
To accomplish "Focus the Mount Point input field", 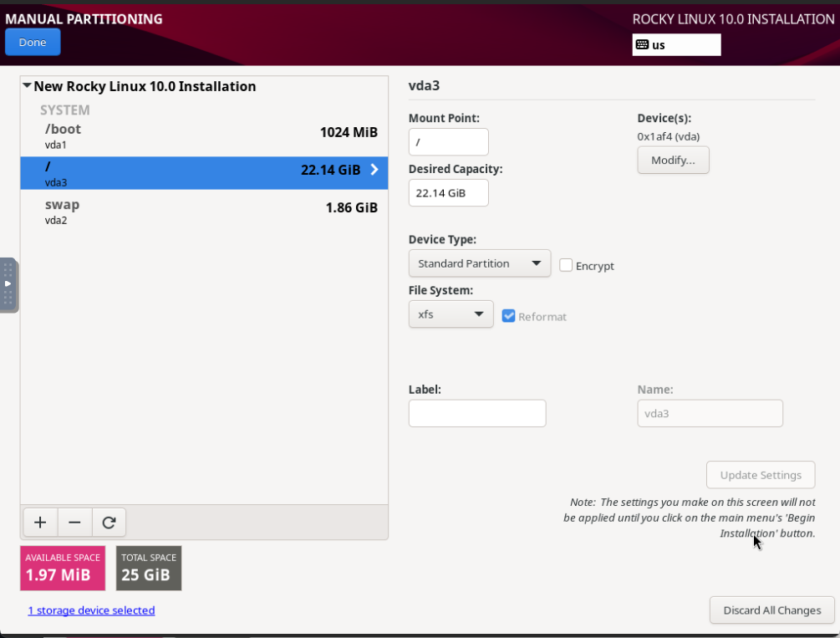I will tap(448, 142).
